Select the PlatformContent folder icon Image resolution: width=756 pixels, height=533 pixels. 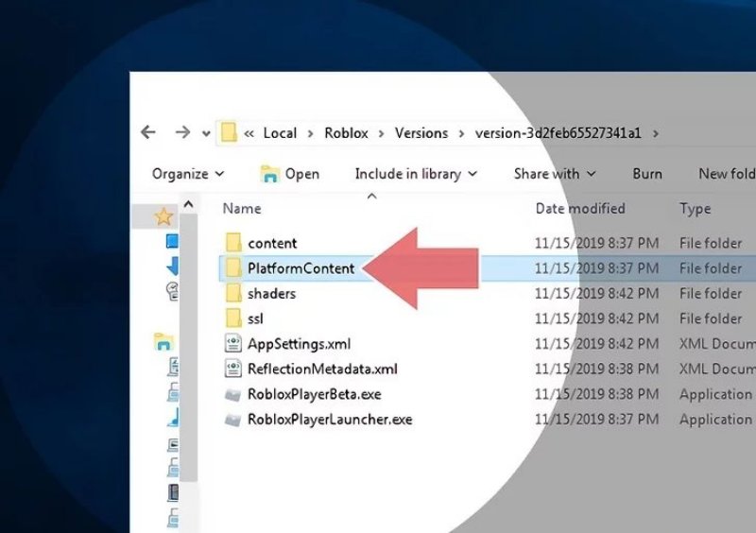[233, 267]
